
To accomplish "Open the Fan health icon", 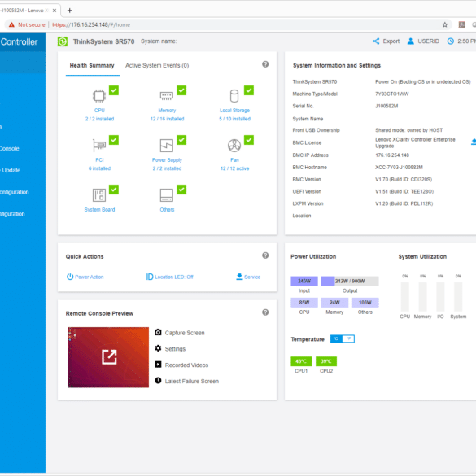I will (234, 146).
